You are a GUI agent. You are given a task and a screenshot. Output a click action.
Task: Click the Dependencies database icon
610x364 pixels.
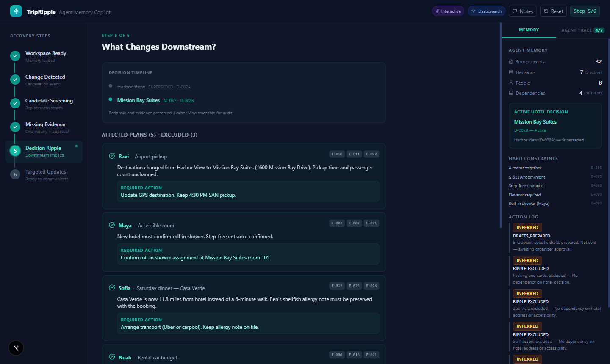pos(511,93)
